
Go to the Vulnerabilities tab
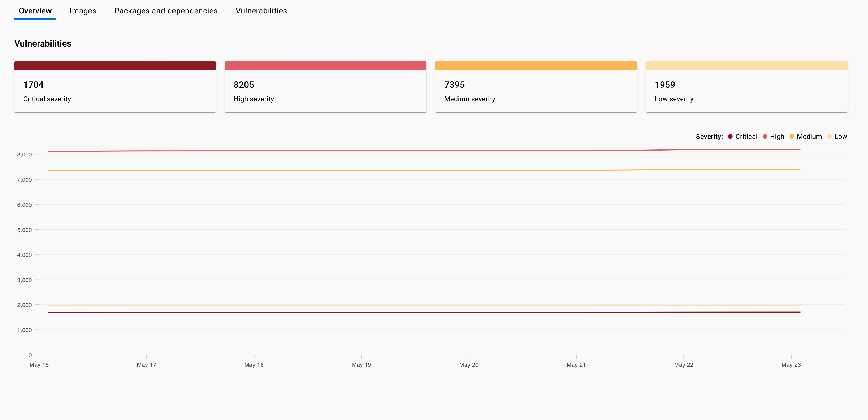point(261,11)
